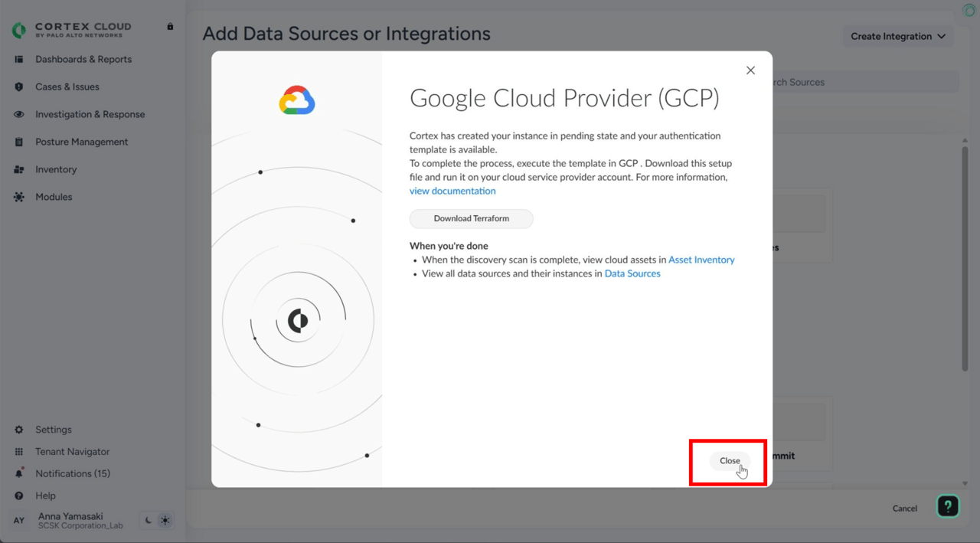
Task: Click the Investigation & Response eye icon
Action: click(x=19, y=114)
